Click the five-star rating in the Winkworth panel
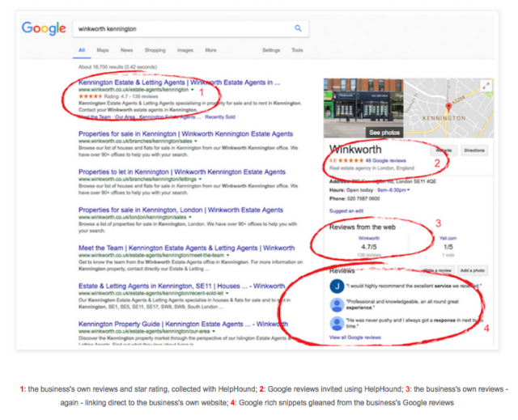This screenshot has height=420, width=518. pyautogui.click(x=350, y=160)
